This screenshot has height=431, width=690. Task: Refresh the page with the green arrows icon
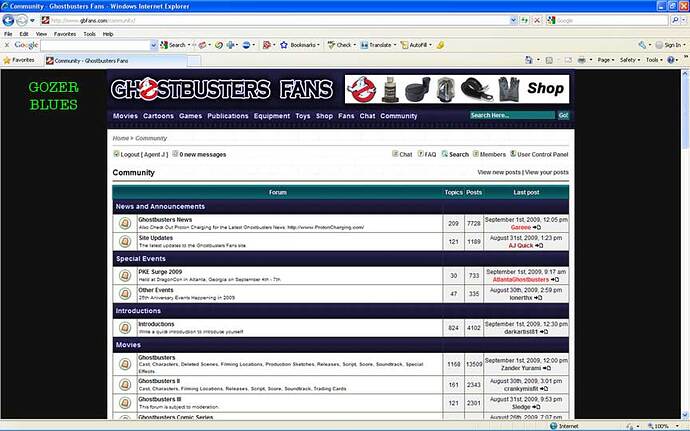click(x=525, y=20)
